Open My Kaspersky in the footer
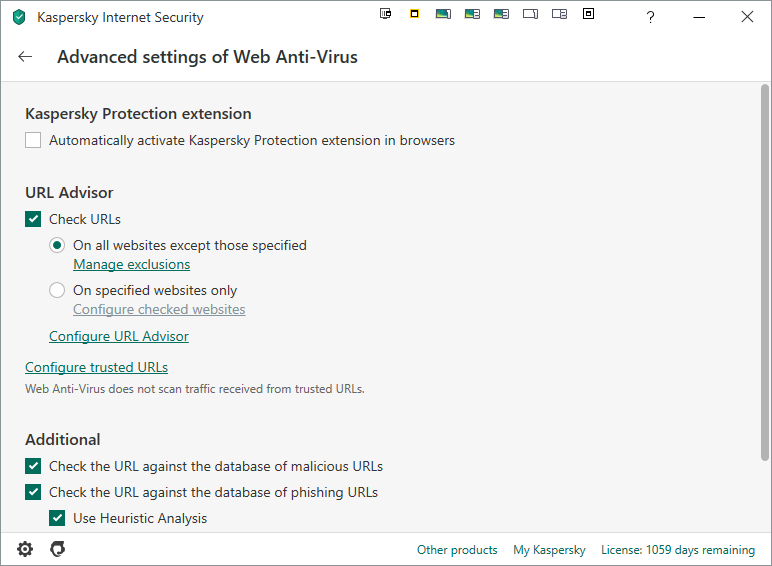Image resolution: width=772 pixels, height=566 pixels. tap(549, 550)
